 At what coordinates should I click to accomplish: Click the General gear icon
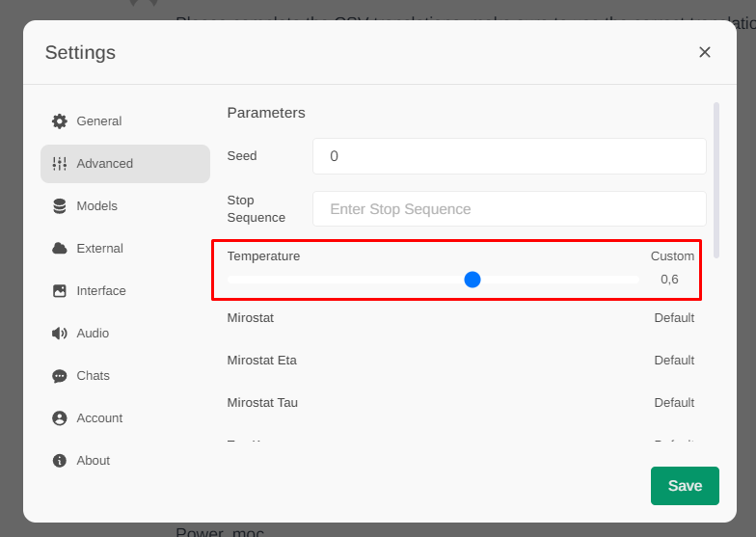(60, 121)
